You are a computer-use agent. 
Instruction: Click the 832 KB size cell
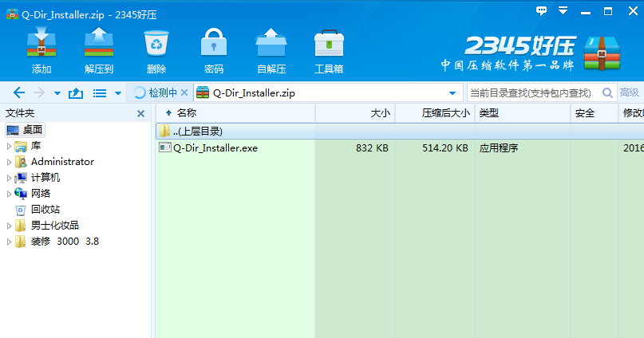coord(372,148)
